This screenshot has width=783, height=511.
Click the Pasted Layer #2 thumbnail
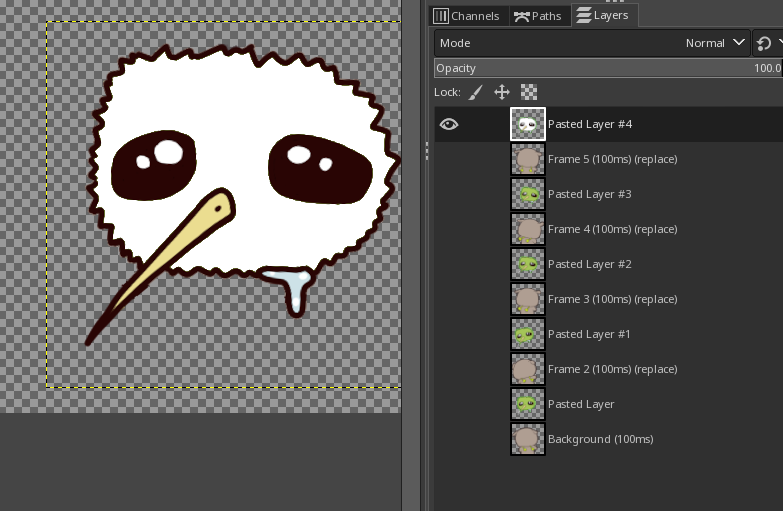pyautogui.click(x=528, y=264)
